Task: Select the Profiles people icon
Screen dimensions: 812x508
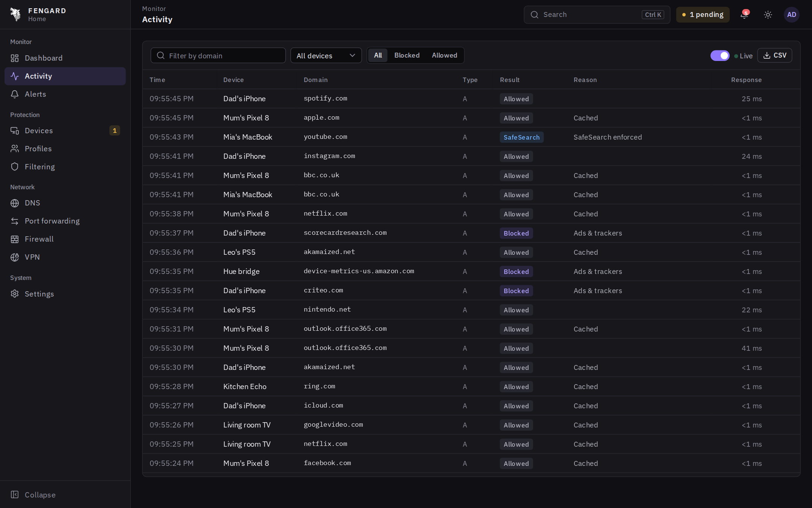Action: click(x=15, y=149)
